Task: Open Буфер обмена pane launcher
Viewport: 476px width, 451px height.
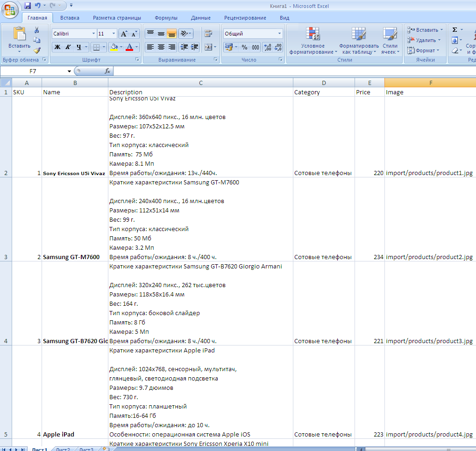Action: coord(44,59)
